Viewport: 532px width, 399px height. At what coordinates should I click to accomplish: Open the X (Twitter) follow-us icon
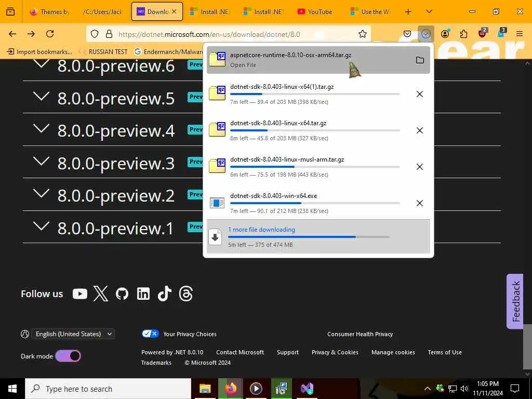tap(101, 294)
